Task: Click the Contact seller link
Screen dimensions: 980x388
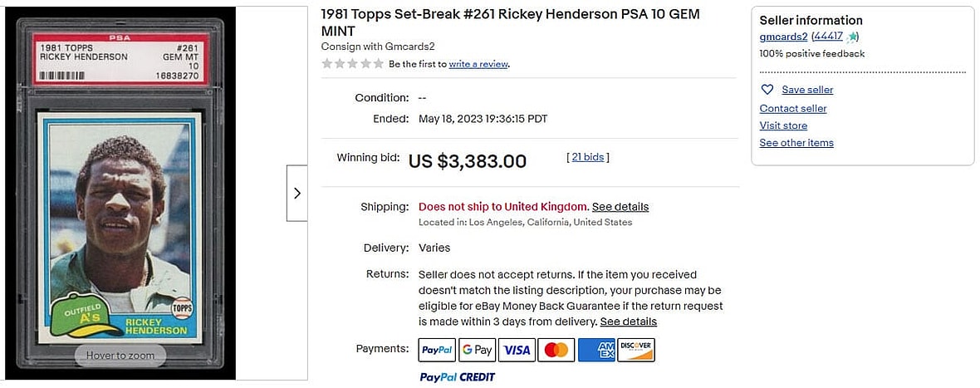Action: 793,109
